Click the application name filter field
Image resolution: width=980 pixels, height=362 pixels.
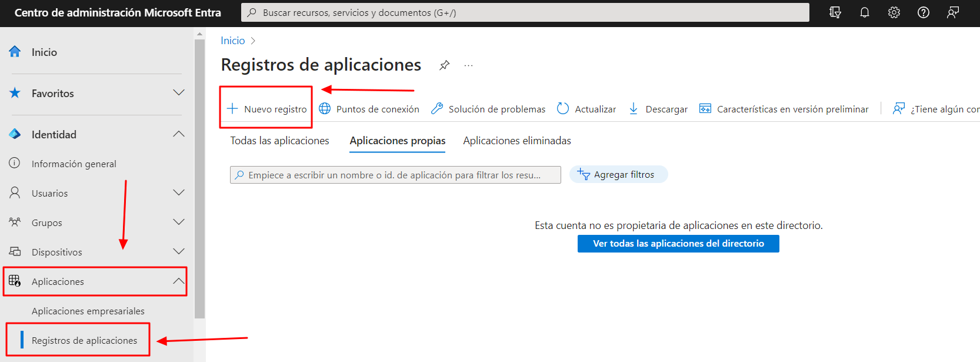[x=395, y=175]
